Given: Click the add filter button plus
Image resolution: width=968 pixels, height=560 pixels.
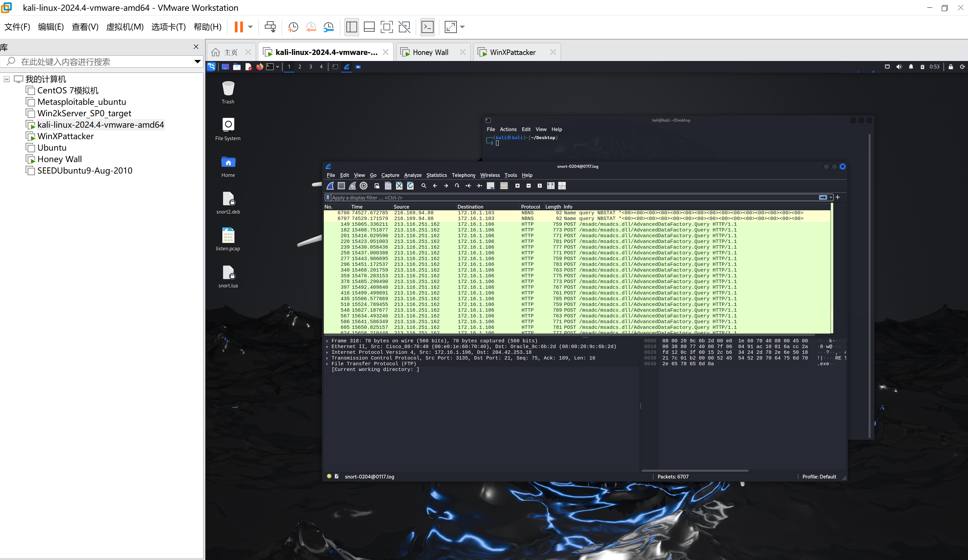Looking at the screenshot, I should [838, 197].
